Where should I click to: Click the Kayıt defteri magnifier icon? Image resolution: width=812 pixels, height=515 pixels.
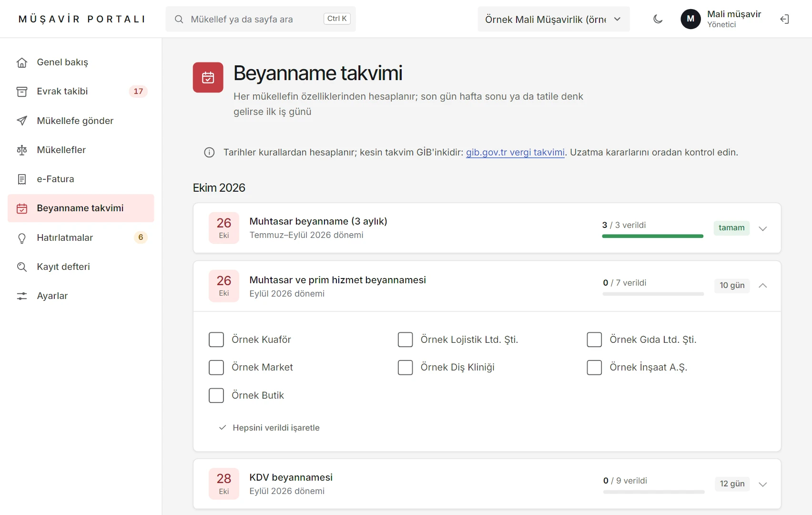pos(22,267)
